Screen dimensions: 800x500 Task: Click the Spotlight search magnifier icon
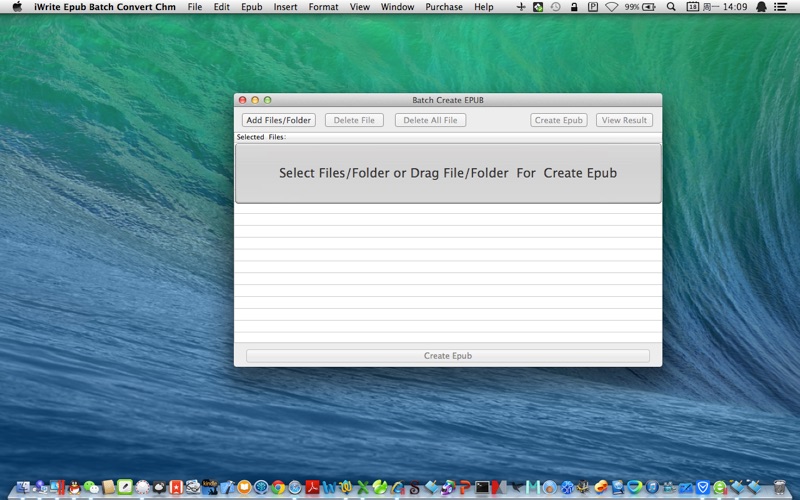[x=671, y=7]
